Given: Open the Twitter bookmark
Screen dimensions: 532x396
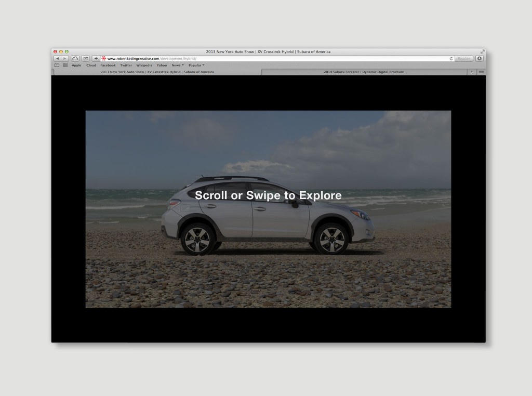Looking at the screenshot, I should (x=126, y=65).
